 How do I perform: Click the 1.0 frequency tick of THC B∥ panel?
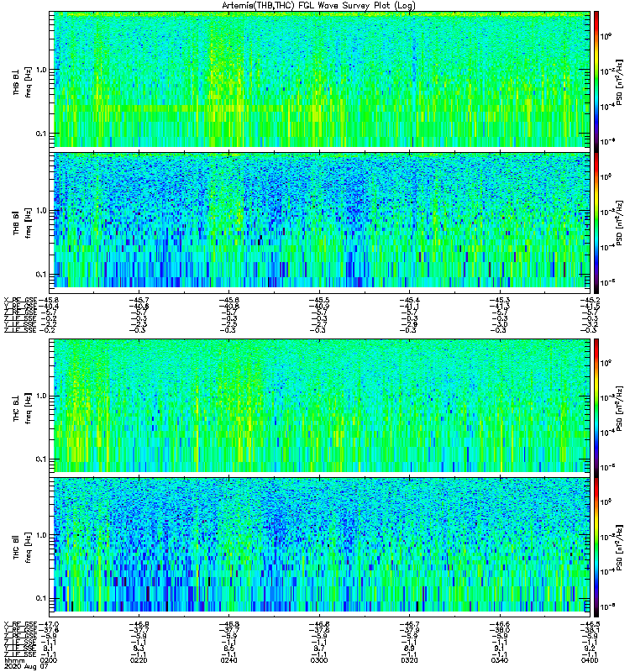point(42,535)
